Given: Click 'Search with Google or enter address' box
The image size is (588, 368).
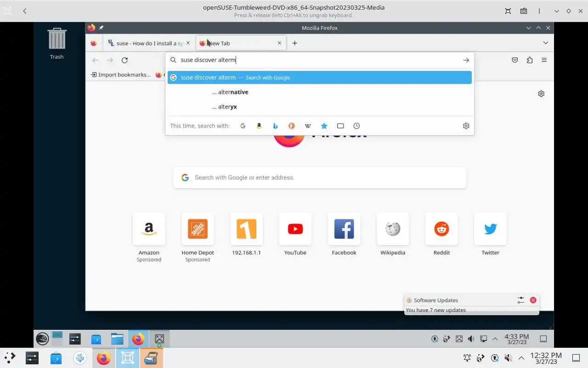Looking at the screenshot, I should click(x=320, y=178).
